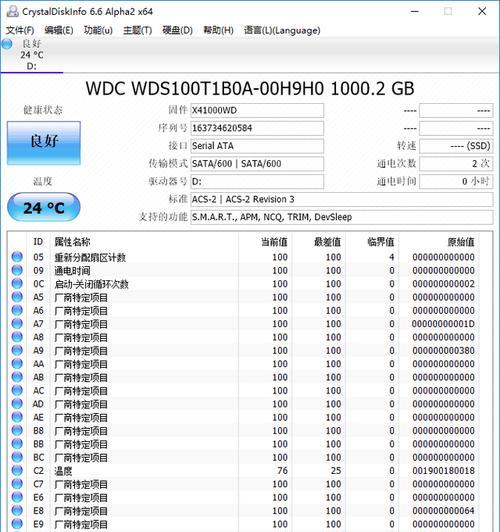Image resolution: width=500 pixels, height=532 pixels.
Task: Click the standard field ACS-2 | ACS-2 Revision 3
Action: (x=342, y=199)
